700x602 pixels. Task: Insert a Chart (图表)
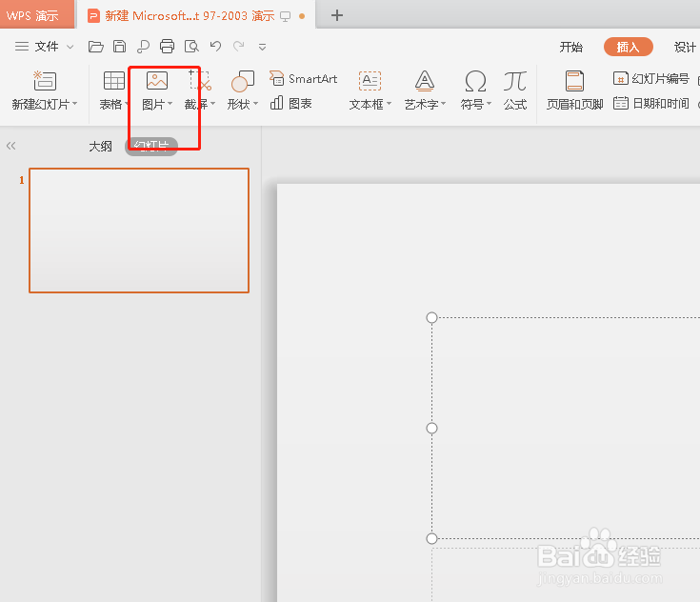(290, 104)
